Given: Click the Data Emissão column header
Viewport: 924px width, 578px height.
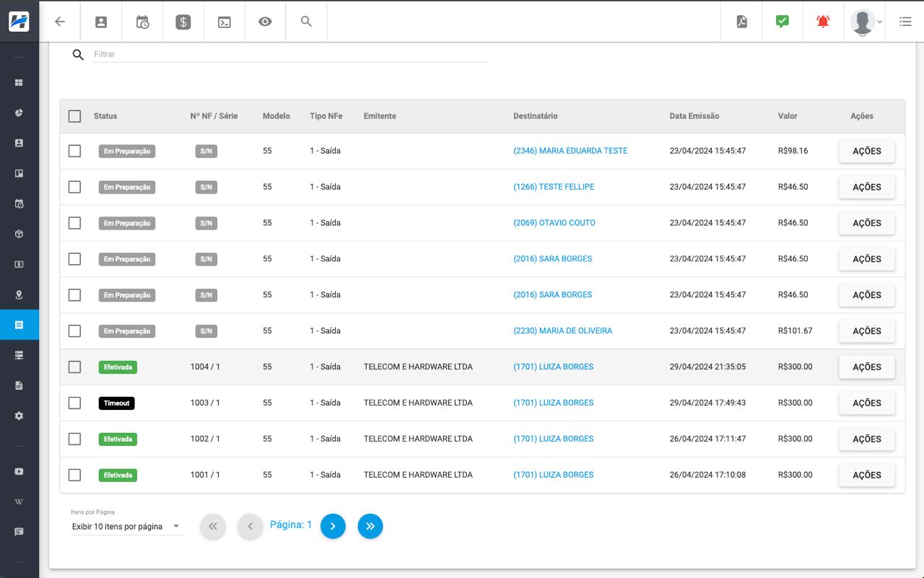Looking at the screenshot, I should (x=694, y=116).
